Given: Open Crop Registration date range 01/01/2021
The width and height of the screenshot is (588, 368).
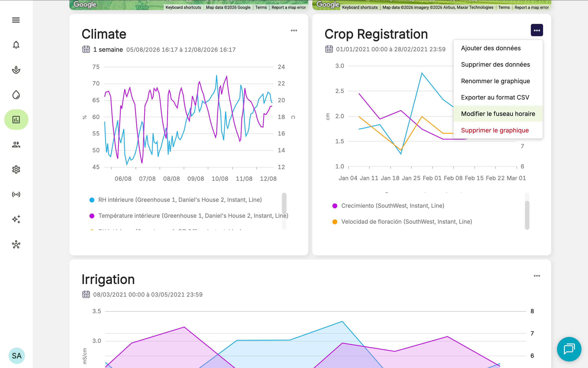Looking at the screenshot, I should (x=391, y=49).
